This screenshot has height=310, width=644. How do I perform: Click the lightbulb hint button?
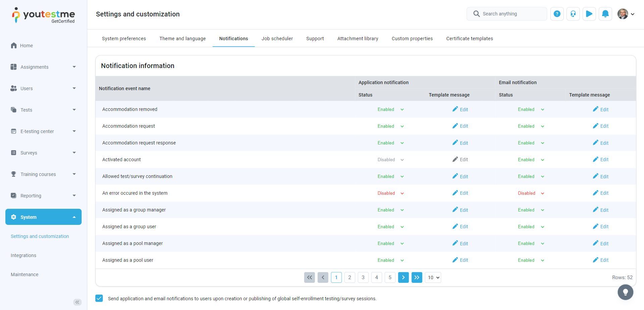pos(625,292)
